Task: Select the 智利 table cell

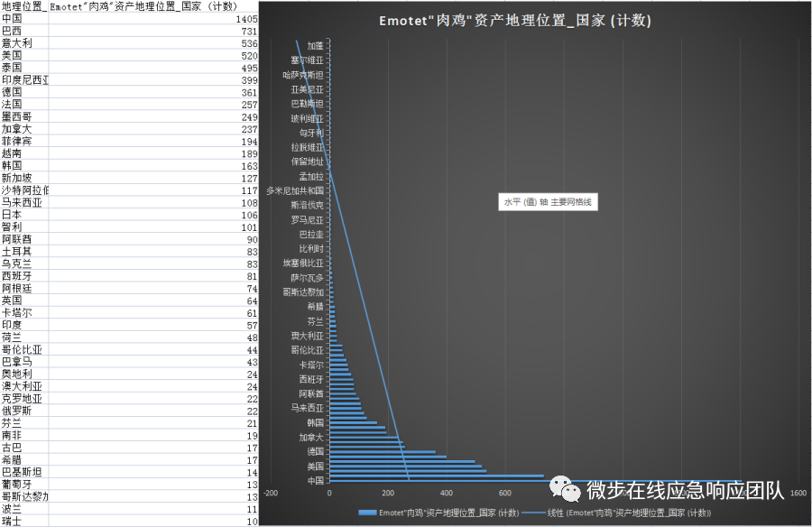Action: coord(24,227)
